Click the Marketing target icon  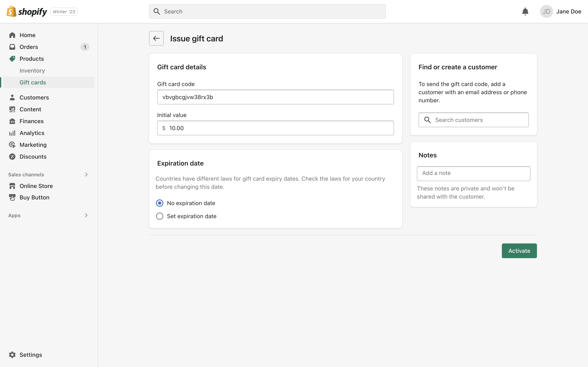tap(12, 145)
